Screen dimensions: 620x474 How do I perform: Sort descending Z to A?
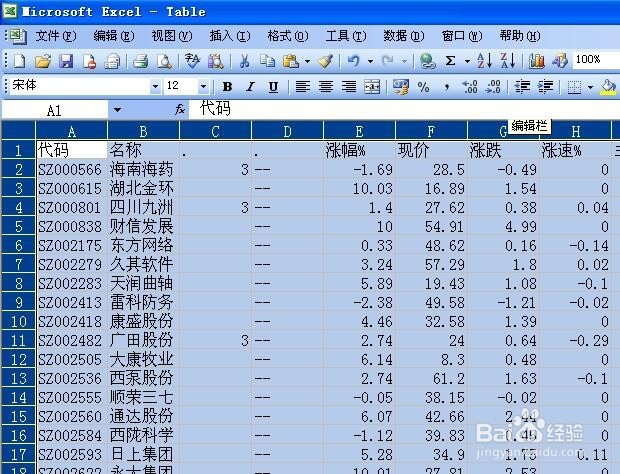508,61
